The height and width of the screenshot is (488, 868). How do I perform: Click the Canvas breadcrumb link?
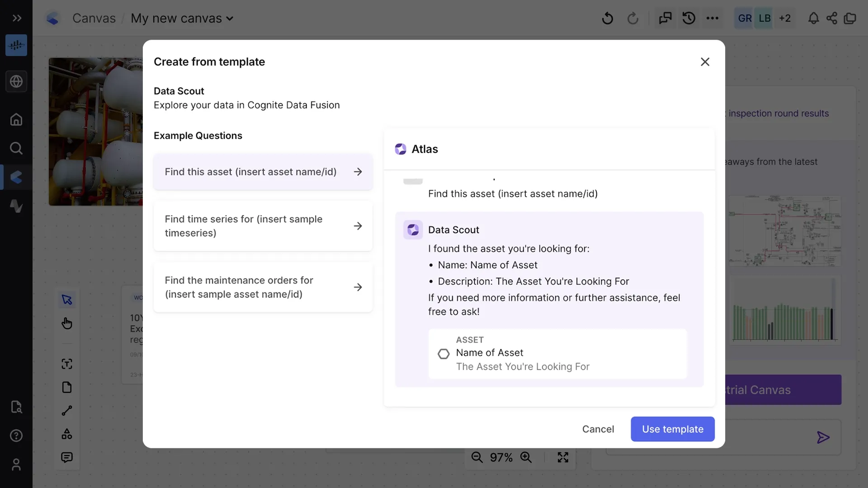click(x=94, y=19)
